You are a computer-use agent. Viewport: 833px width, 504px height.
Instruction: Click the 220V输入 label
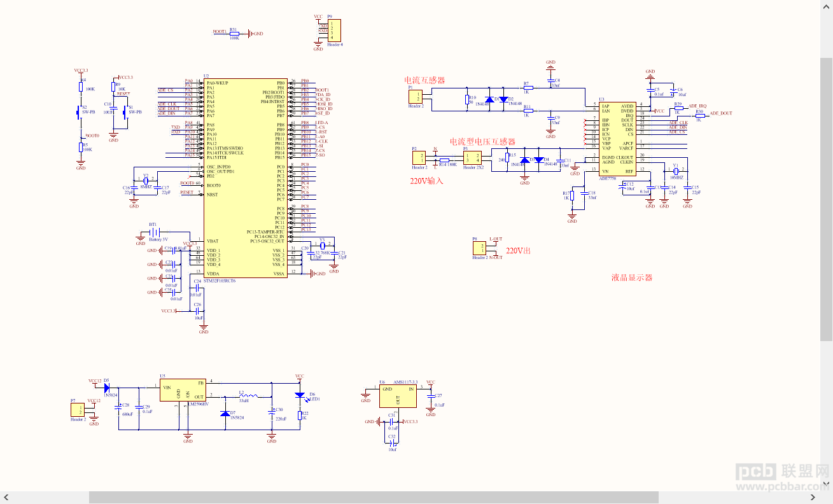pyautogui.click(x=426, y=181)
